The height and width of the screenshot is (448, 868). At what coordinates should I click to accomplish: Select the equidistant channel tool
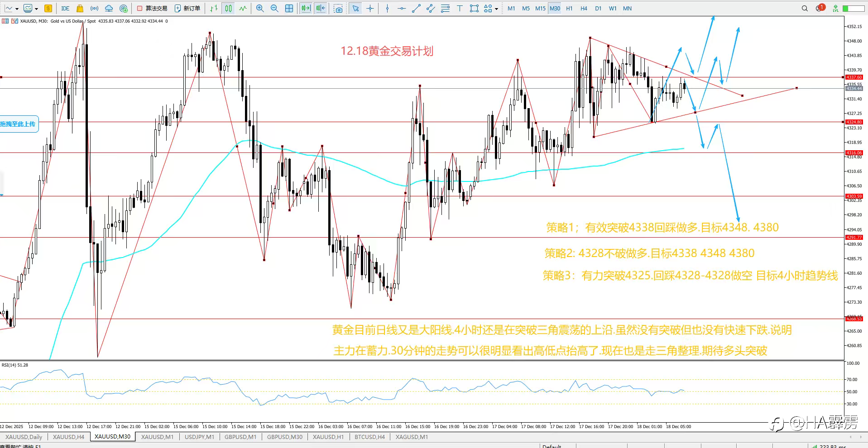(431, 8)
